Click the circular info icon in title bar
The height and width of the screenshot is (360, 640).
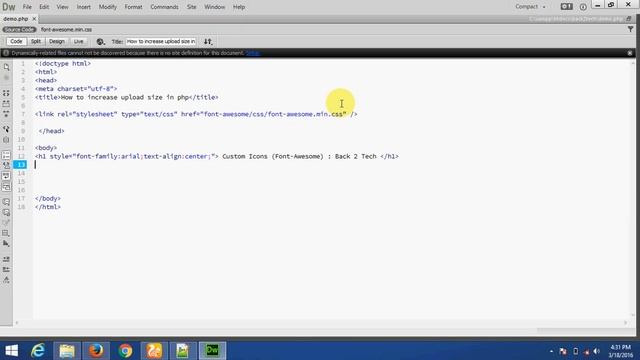(x=583, y=7)
